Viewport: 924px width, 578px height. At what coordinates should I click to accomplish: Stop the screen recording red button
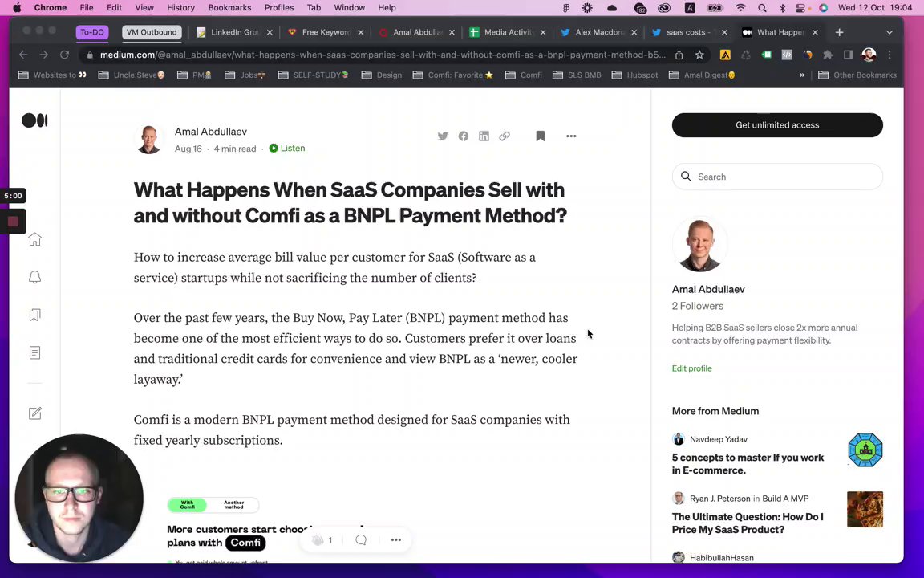[x=13, y=222]
